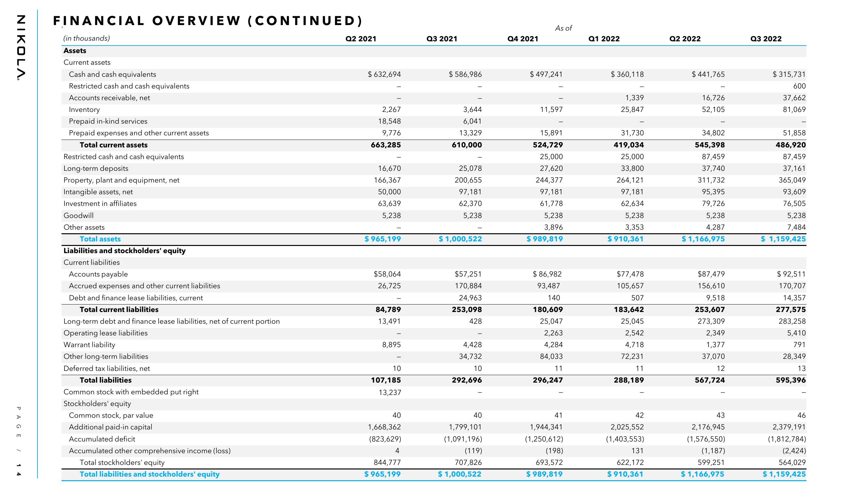Click the 'Cash and cash equivalents' row label
The width and height of the screenshot is (868, 488).
pyautogui.click(x=113, y=75)
